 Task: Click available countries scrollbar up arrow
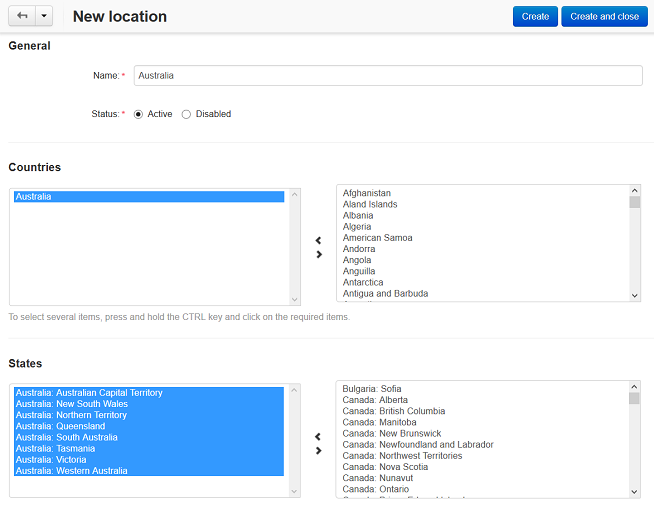pyautogui.click(x=634, y=191)
